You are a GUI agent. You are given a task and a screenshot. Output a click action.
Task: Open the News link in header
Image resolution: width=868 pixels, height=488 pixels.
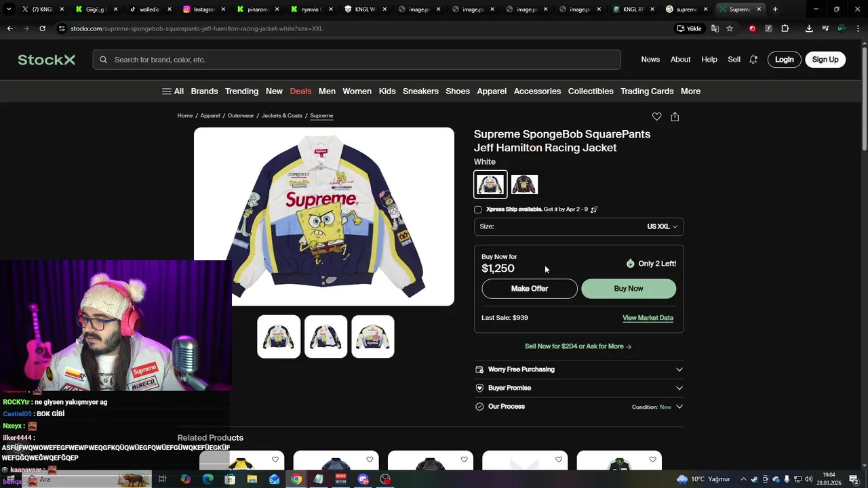coord(650,60)
